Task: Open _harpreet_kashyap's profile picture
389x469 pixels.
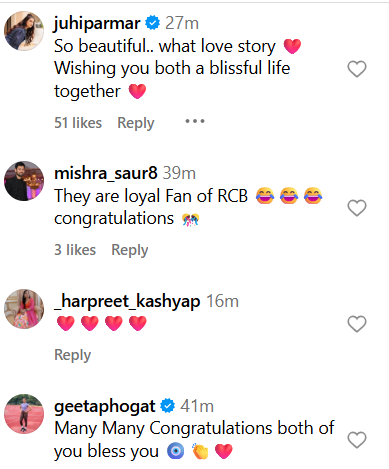Action: (24, 309)
